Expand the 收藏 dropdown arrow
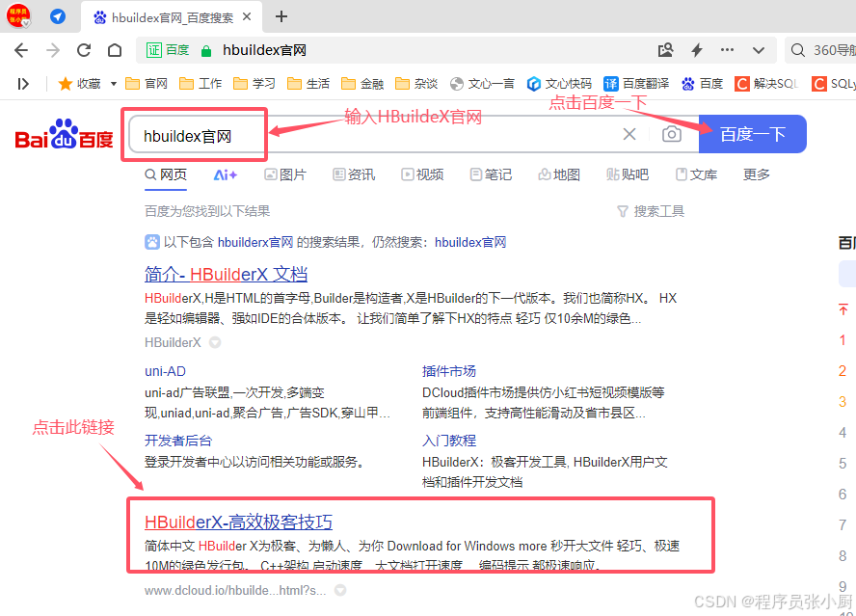This screenshot has height=616, width=856. pyautogui.click(x=114, y=84)
